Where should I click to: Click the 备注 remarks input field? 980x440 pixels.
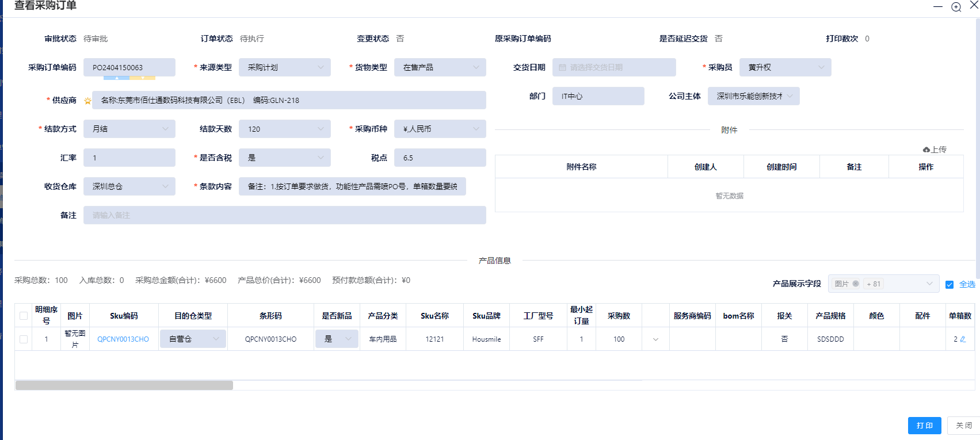pyautogui.click(x=285, y=215)
